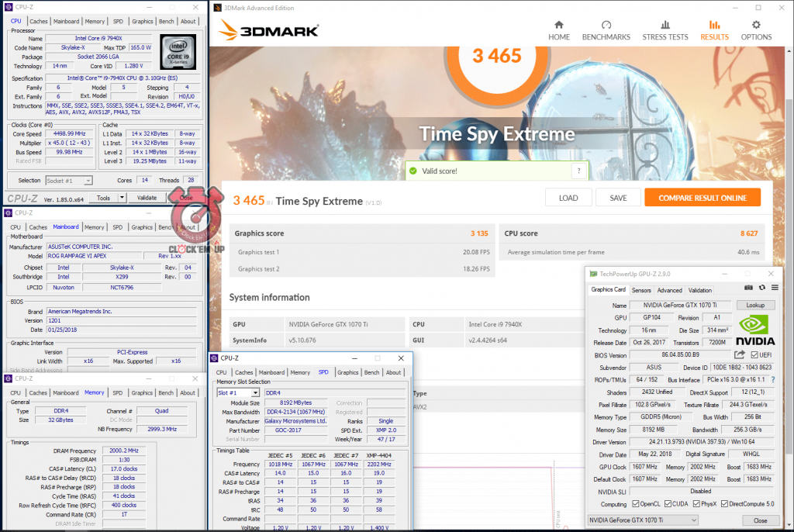794x532 pixels.
Task: Open the GPU selection dropdown in GPU-Z
Action: click(x=692, y=520)
